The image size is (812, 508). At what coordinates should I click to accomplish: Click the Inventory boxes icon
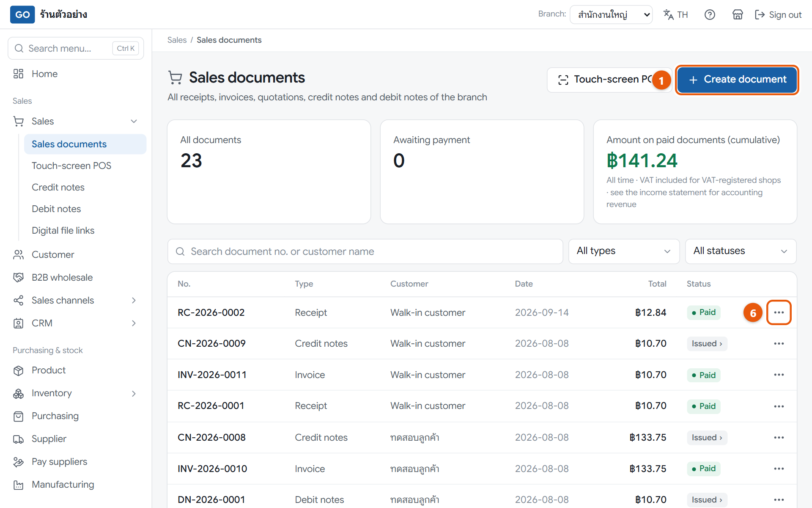tap(18, 393)
